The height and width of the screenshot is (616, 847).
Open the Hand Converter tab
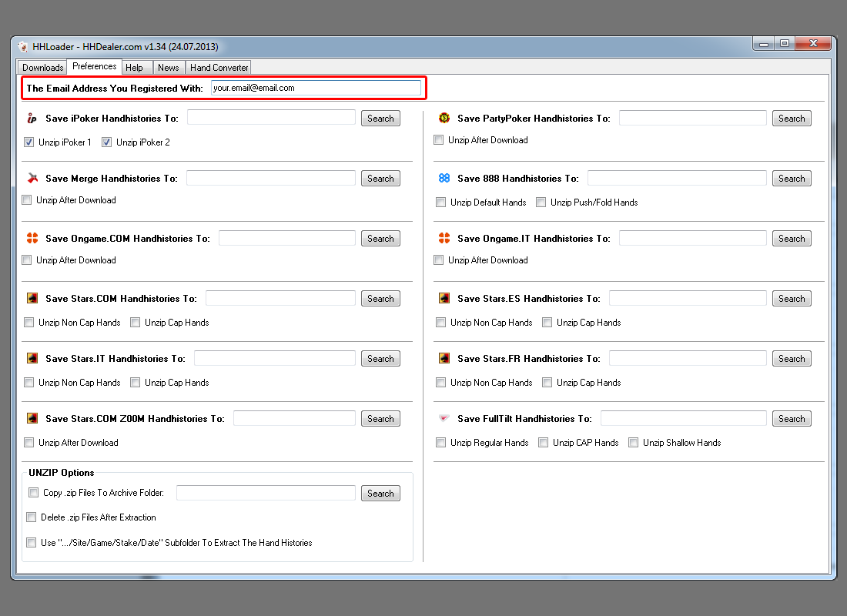point(219,68)
